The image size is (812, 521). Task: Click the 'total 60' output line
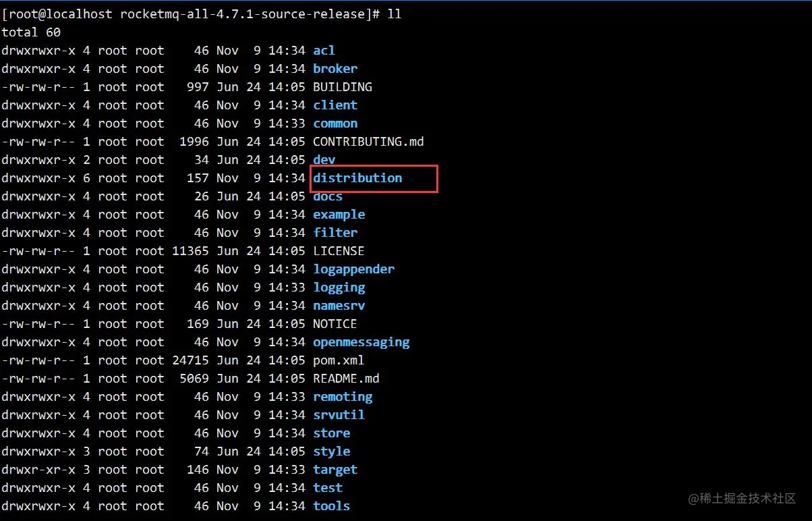pos(31,32)
